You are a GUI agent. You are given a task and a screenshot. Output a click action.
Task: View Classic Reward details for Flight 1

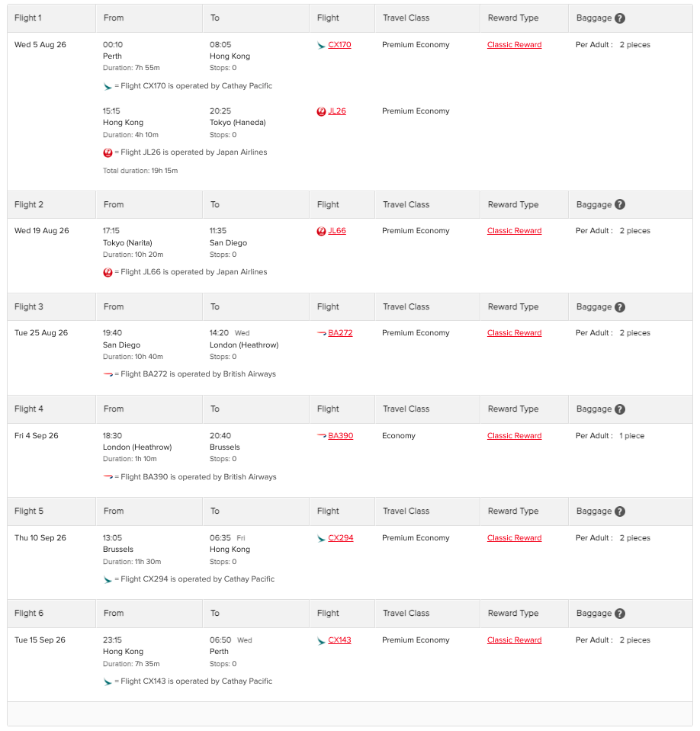514,44
